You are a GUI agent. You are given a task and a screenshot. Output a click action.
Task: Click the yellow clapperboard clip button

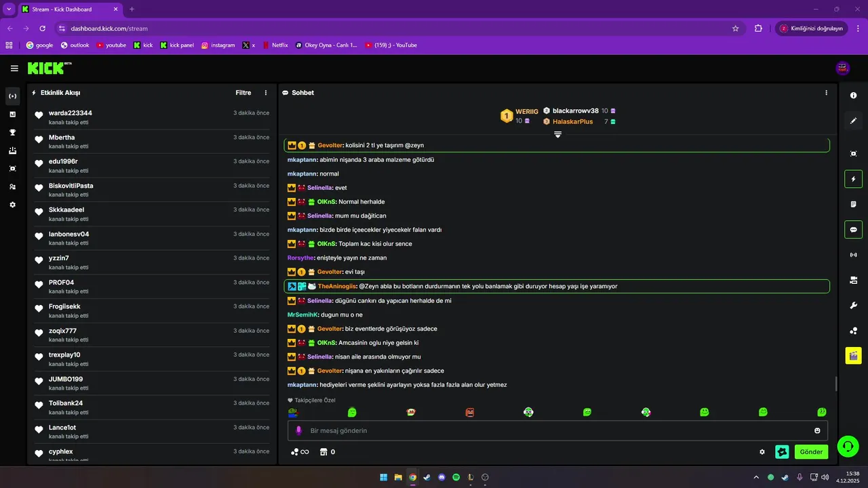tap(853, 355)
